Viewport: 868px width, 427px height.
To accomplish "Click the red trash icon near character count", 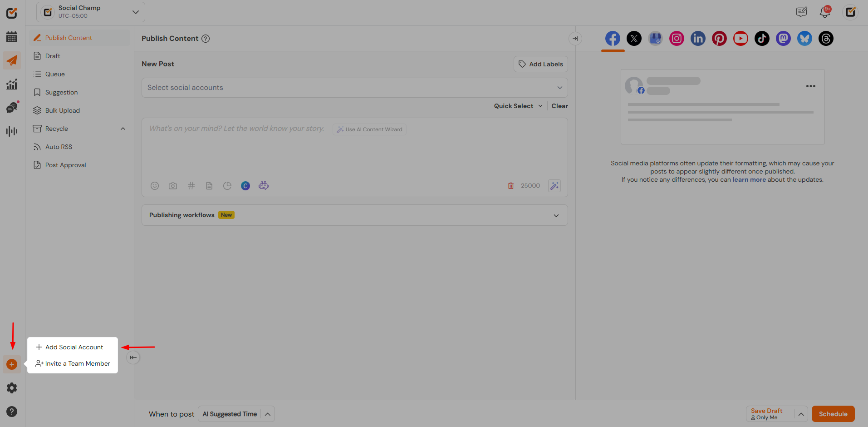I will tap(511, 186).
